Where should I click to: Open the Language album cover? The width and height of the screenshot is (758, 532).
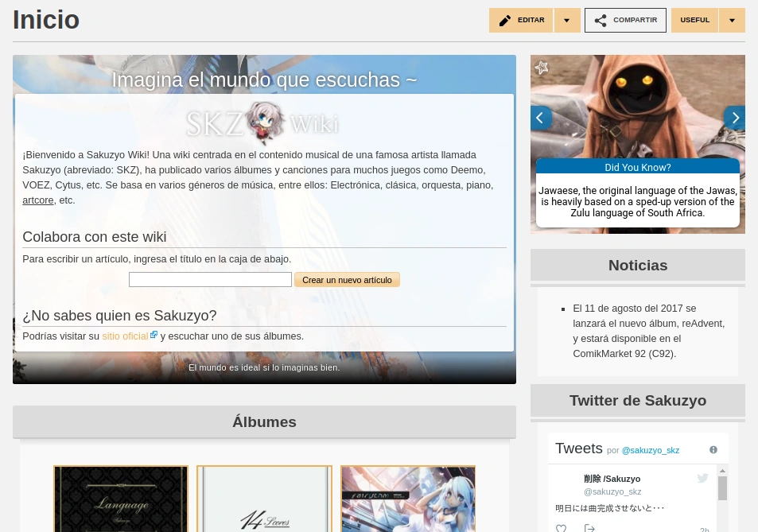click(x=121, y=499)
